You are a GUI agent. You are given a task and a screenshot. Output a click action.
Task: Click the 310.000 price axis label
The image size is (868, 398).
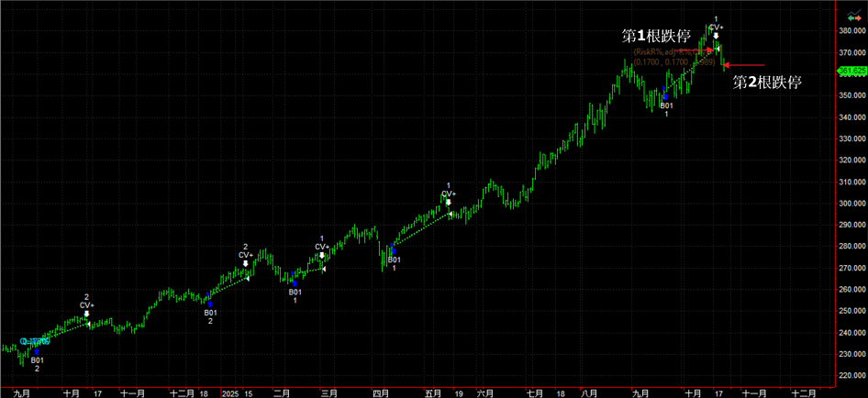click(852, 182)
